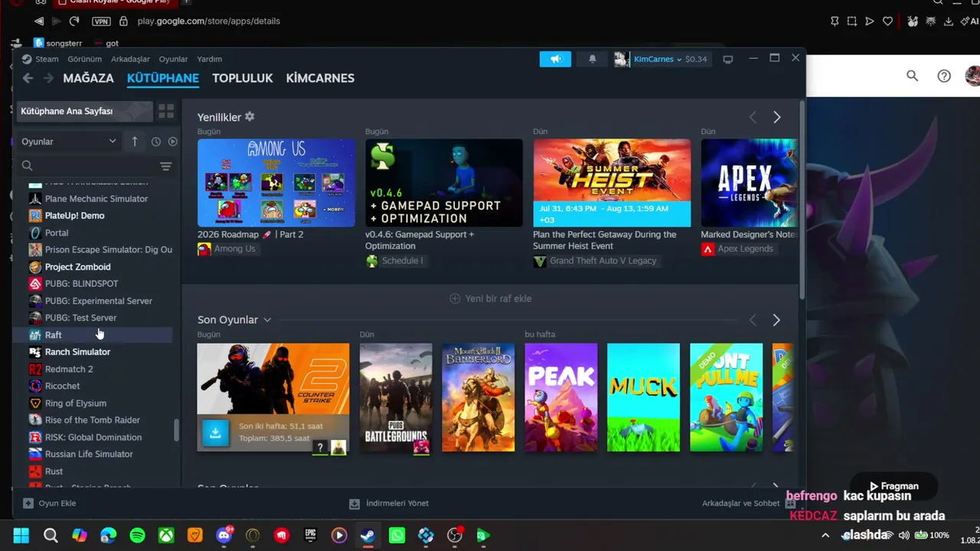The image size is (980, 551).
Task: Open the Steam announcements megaphone button
Action: coord(555,59)
